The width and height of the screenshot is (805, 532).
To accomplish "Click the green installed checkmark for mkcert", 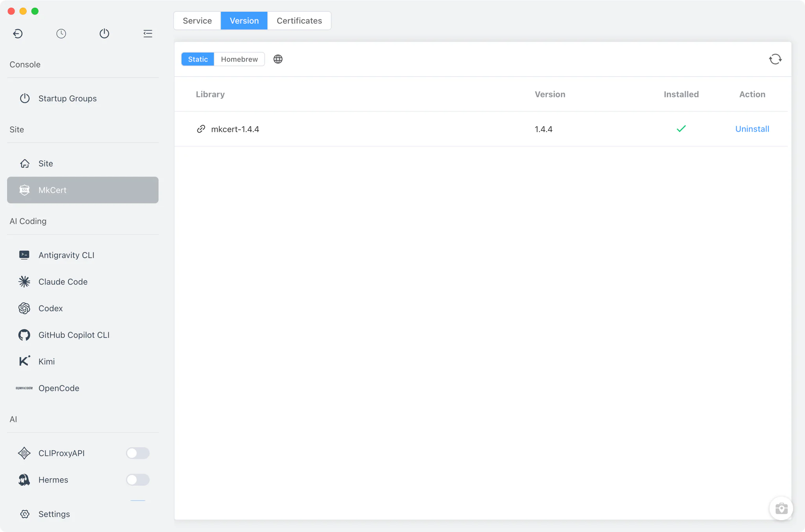I will [681, 128].
